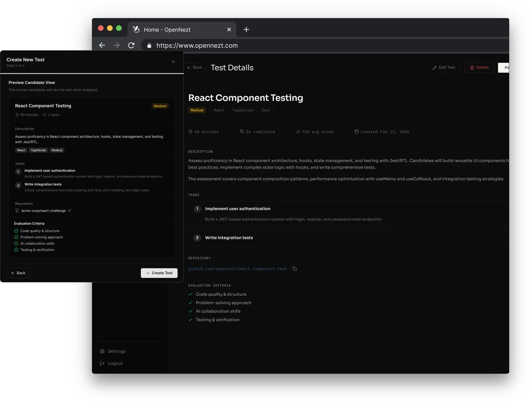
Task: Close the Create New Test dialog
Action: tap(173, 62)
